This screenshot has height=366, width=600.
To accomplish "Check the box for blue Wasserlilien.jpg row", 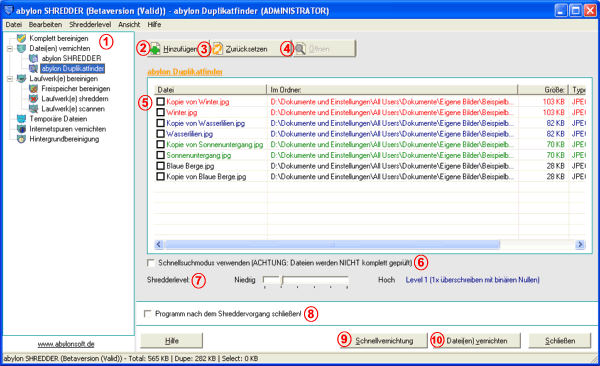I will coord(161,134).
